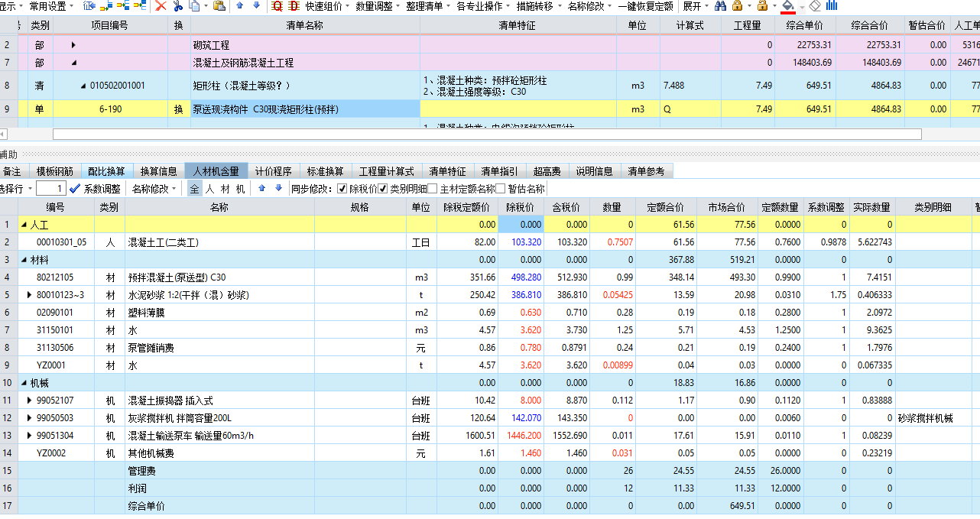Open the 整理清单 dropdown
This screenshot has width=980, height=519.
(428, 6)
